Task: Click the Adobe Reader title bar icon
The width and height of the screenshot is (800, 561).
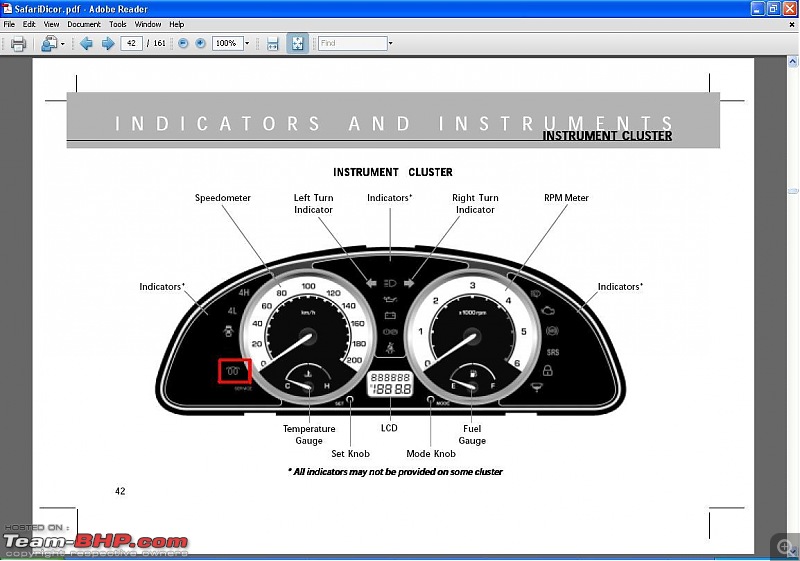Action: coord(7,9)
